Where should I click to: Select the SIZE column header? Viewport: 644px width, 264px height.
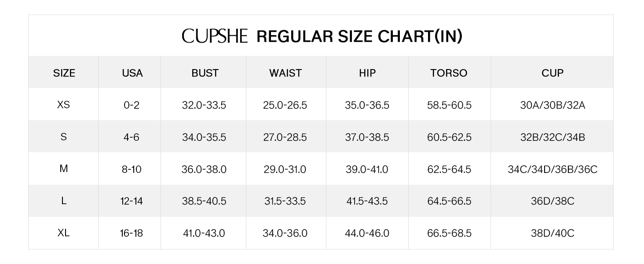click(64, 73)
